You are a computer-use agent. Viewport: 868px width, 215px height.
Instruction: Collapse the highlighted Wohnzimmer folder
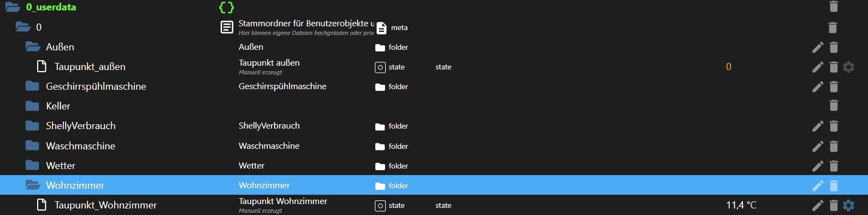click(x=33, y=185)
